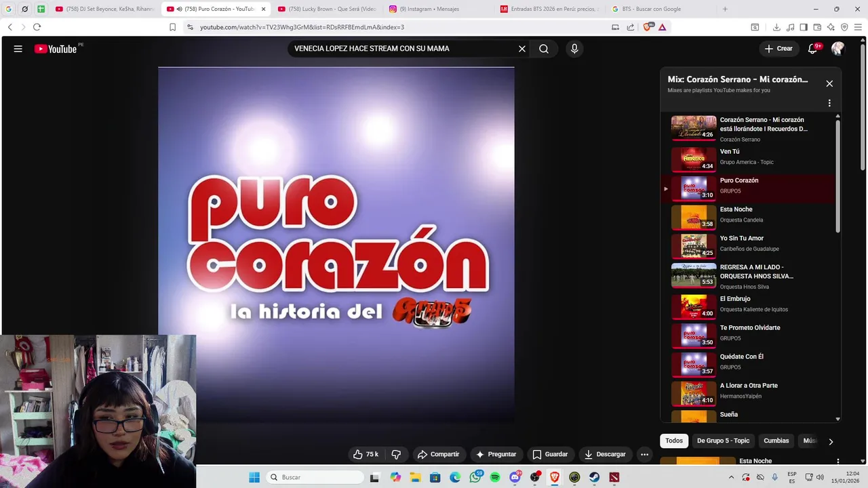The height and width of the screenshot is (488, 868).
Task: Go to YouTube home via logo
Action: point(56,49)
